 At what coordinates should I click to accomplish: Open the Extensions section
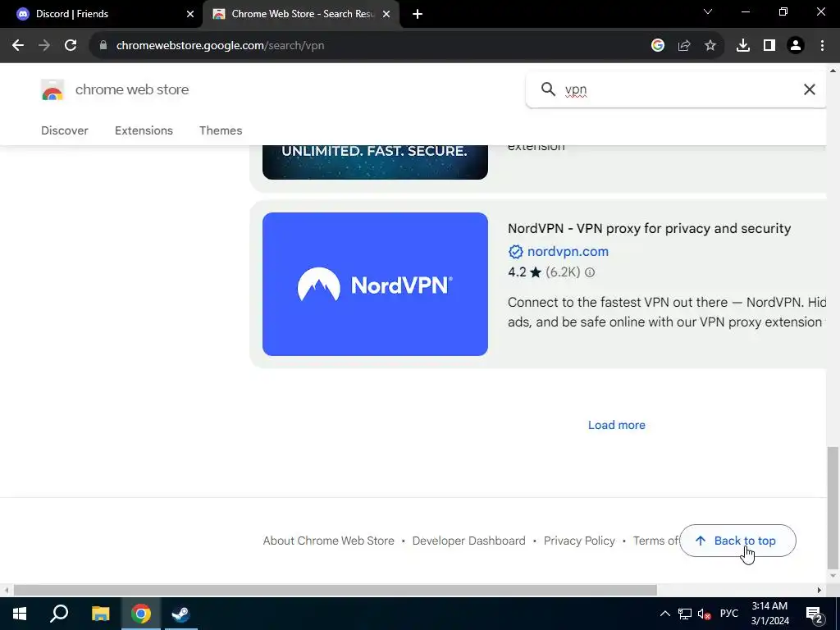click(144, 130)
